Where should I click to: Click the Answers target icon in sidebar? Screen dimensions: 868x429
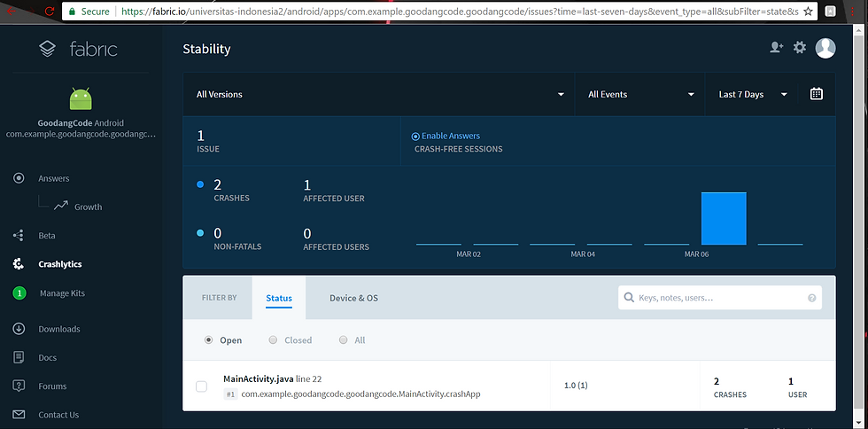(19, 178)
